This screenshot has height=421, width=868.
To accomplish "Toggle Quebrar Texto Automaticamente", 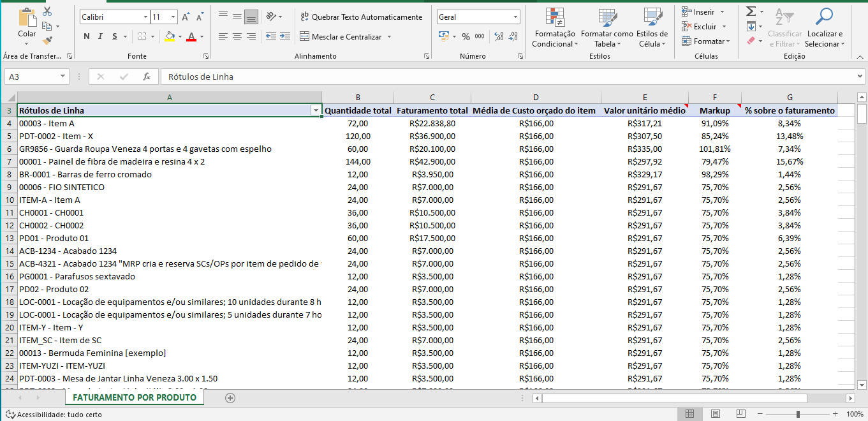I will [360, 17].
